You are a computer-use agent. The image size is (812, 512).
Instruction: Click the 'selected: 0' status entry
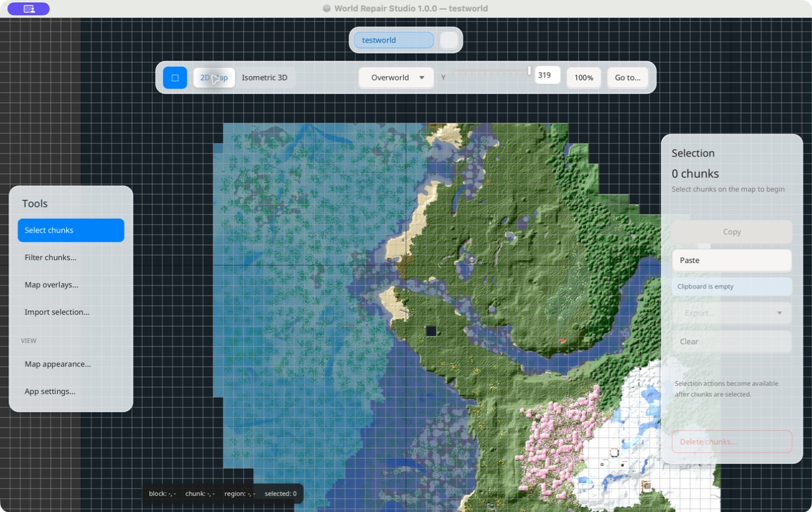pyautogui.click(x=280, y=493)
